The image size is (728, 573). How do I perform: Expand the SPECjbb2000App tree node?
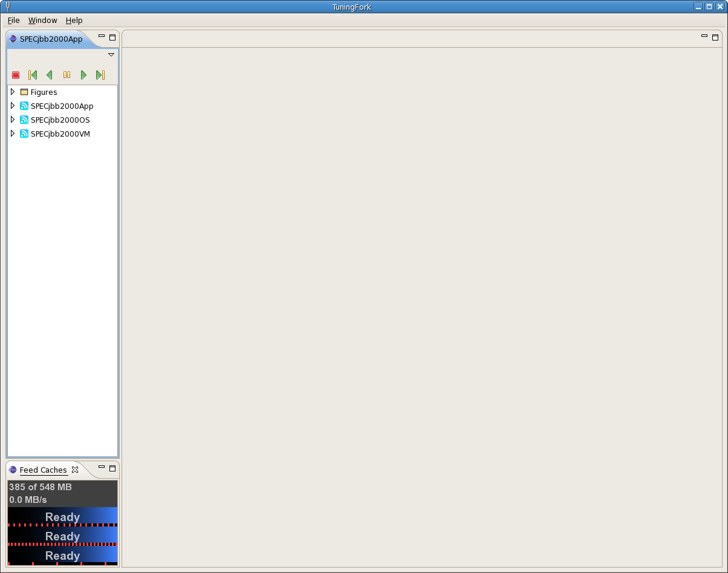(13, 106)
